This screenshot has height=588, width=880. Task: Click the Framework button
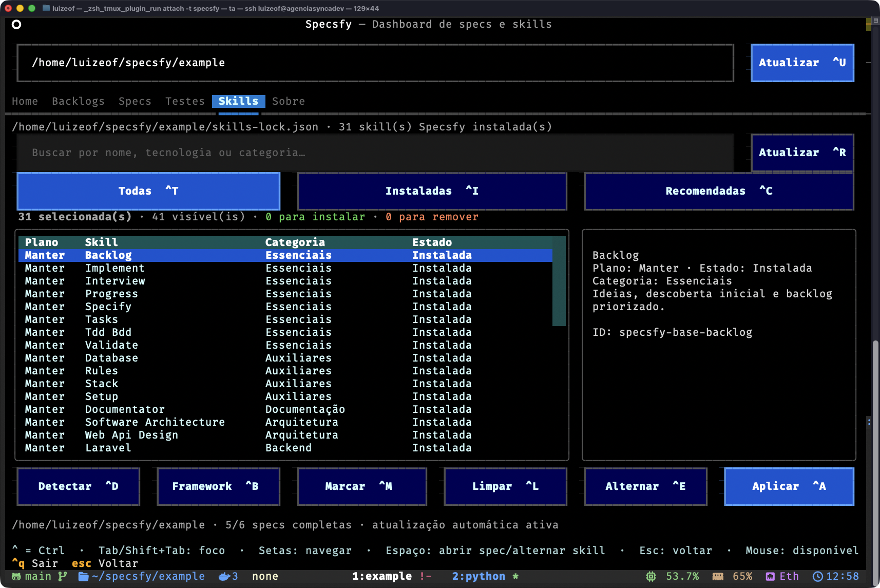coord(218,486)
